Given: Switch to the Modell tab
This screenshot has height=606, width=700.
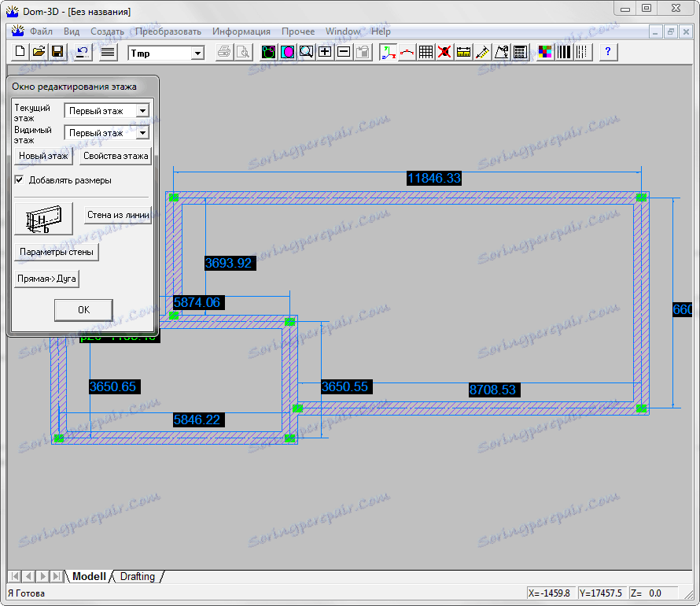Looking at the screenshot, I should 89,577.
